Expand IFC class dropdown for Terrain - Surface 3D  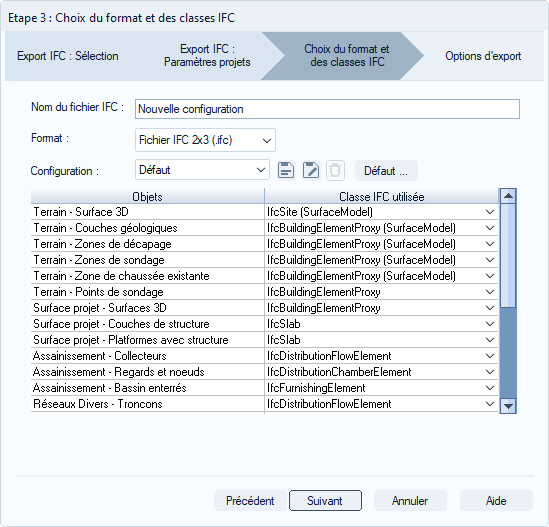pos(490,212)
